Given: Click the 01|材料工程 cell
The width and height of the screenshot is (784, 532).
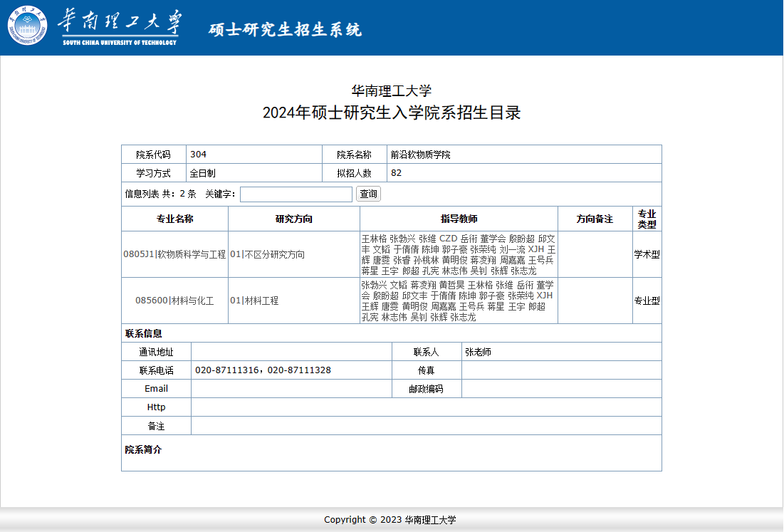Looking at the screenshot, I should [x=294, y=301].
